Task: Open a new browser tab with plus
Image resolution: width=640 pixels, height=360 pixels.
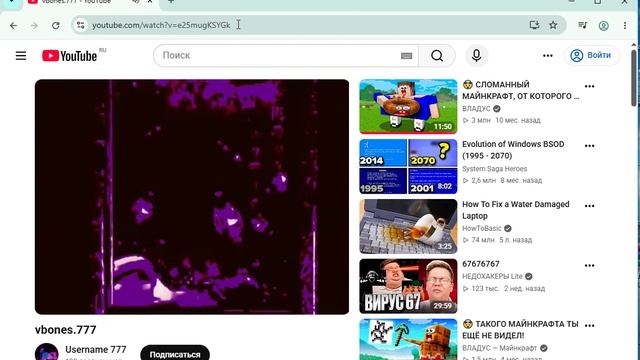Action: coord(171,2)
